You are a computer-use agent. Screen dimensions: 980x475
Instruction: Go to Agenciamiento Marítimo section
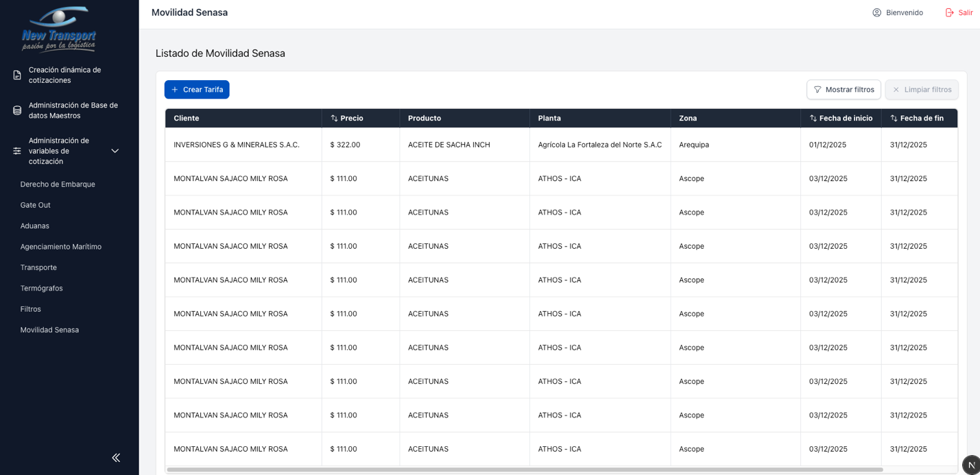(x=60, y=247)
